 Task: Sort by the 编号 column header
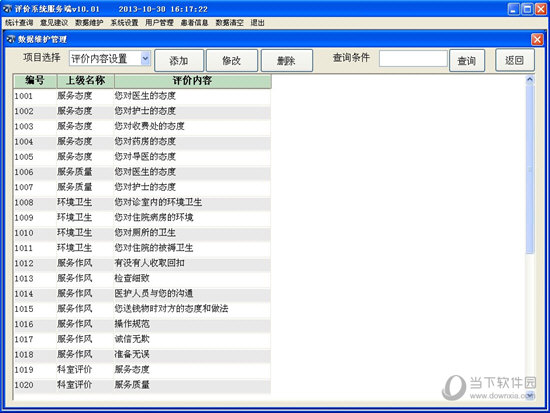click(x=35, y=81)
